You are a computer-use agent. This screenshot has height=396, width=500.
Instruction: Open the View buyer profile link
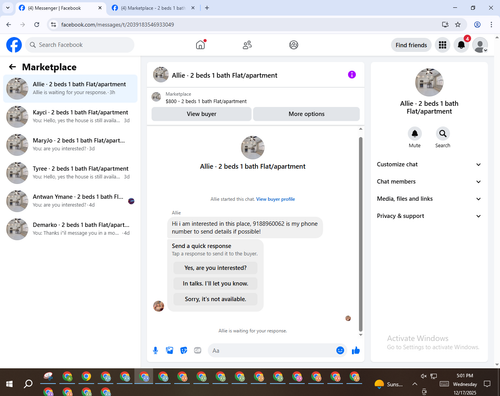[275, 199]
